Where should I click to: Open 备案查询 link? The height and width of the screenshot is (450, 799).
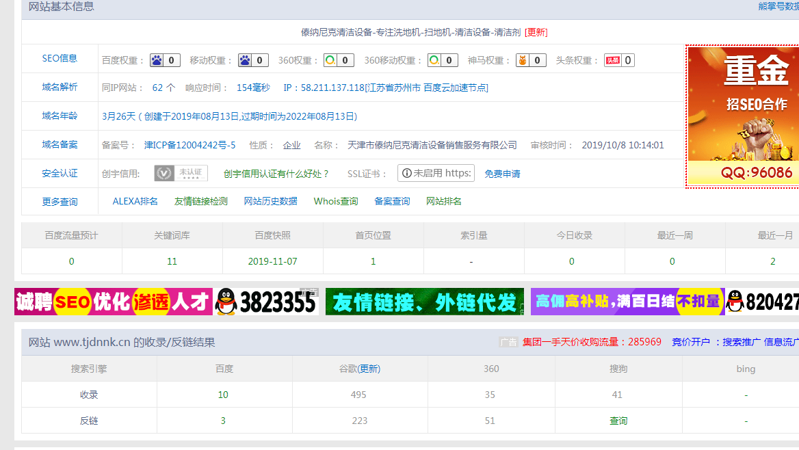click(392, 201)
